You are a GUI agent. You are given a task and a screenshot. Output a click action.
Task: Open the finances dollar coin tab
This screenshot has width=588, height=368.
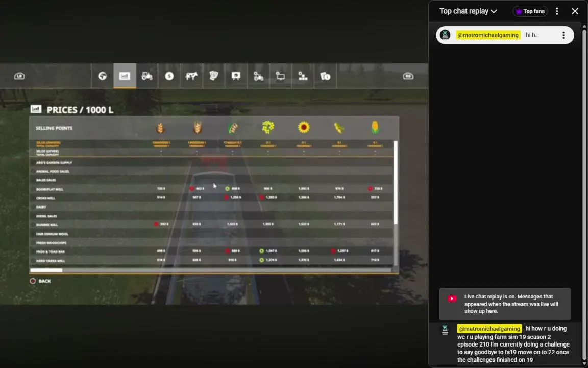[169, 76]
